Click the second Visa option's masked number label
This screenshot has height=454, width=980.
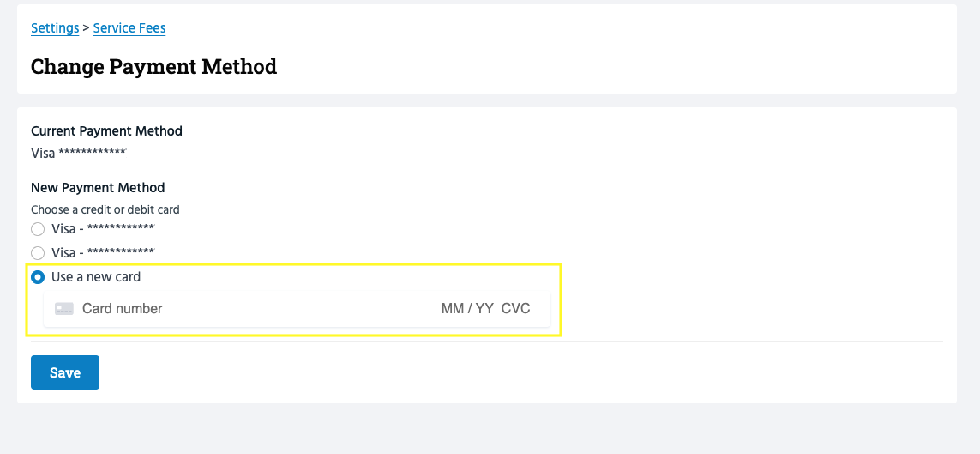[x=103, y=253]
